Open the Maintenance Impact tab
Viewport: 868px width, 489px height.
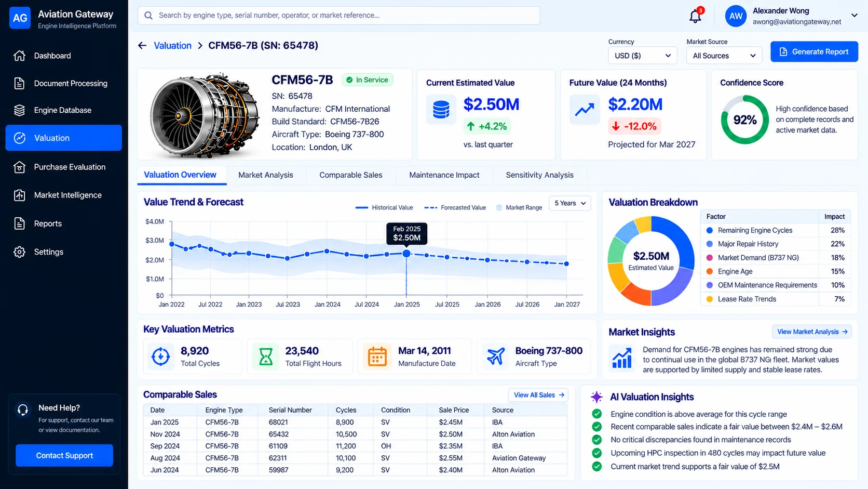pyautogui.click(x=444, y=175)
